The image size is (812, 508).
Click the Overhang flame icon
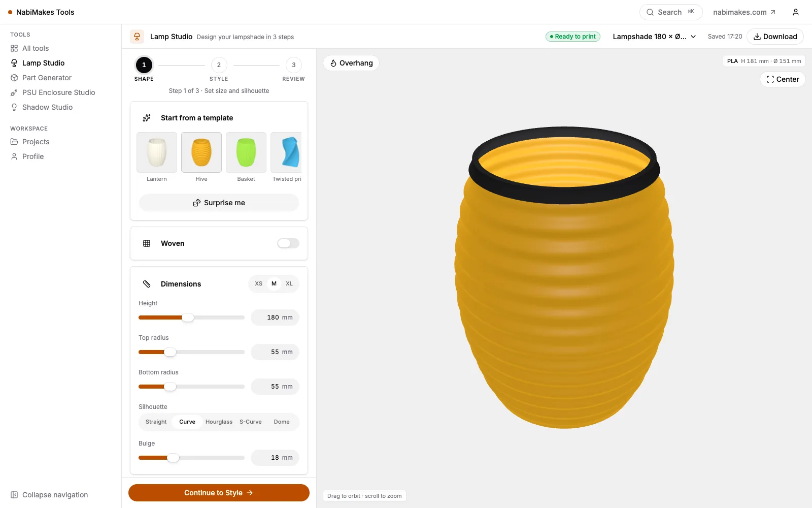[333, 63]
